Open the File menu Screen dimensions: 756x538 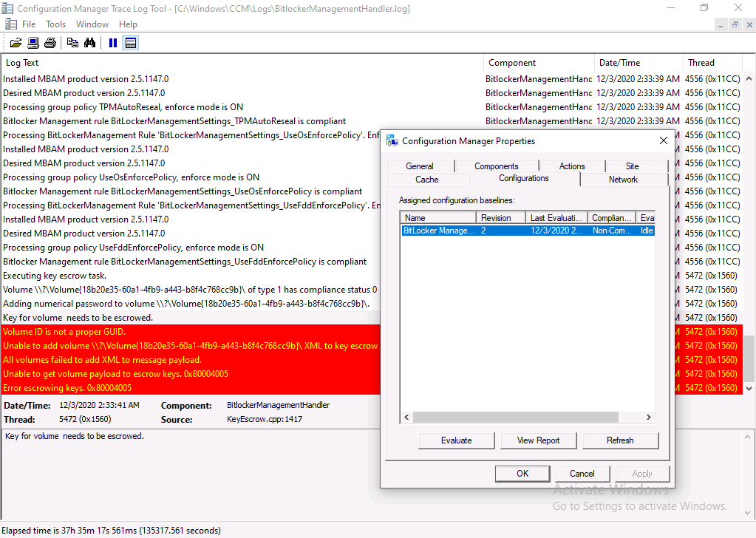click(x=29, y=24)
